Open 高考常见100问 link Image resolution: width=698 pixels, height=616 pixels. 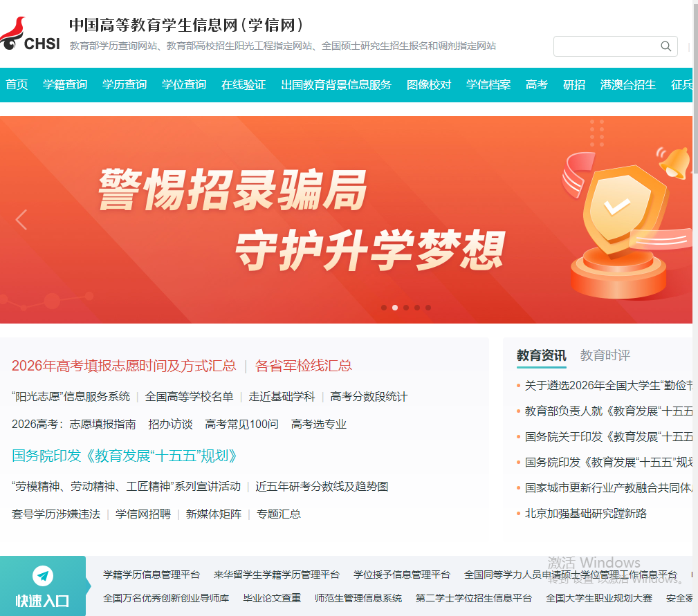pos(241,424)
